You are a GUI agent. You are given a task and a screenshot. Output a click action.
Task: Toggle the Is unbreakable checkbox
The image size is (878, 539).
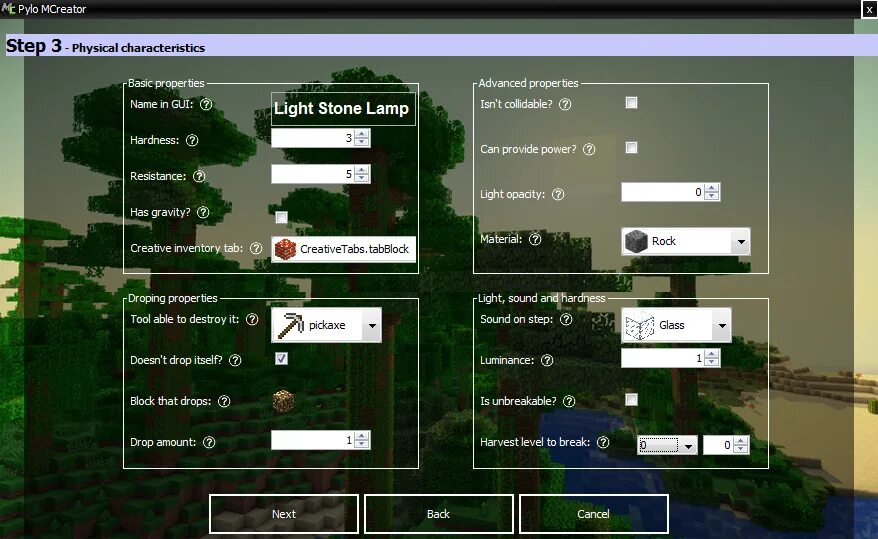tap(631, 399)
